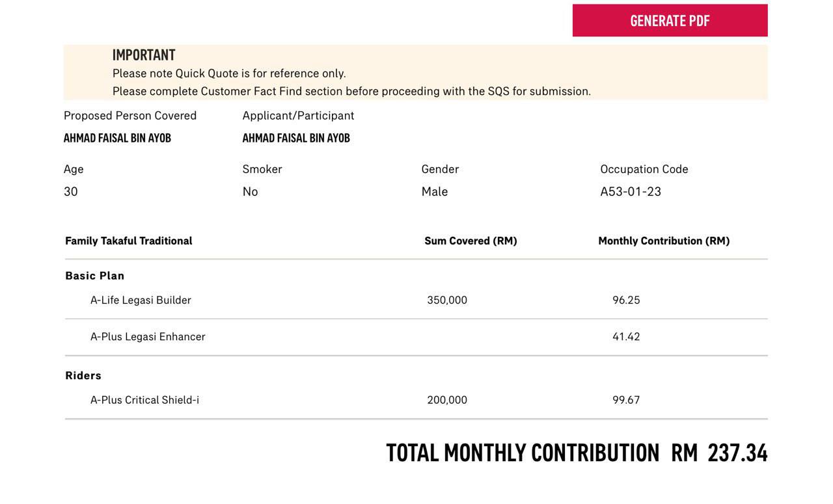
Task: Click the Applicant/Participant name
Action: pos(296,138)
